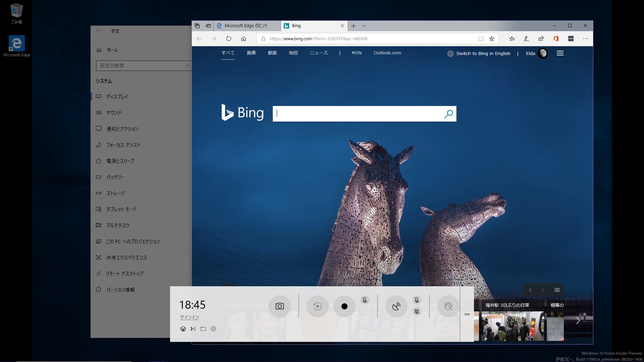Click ホーム in Settings window

pos(141,50)
